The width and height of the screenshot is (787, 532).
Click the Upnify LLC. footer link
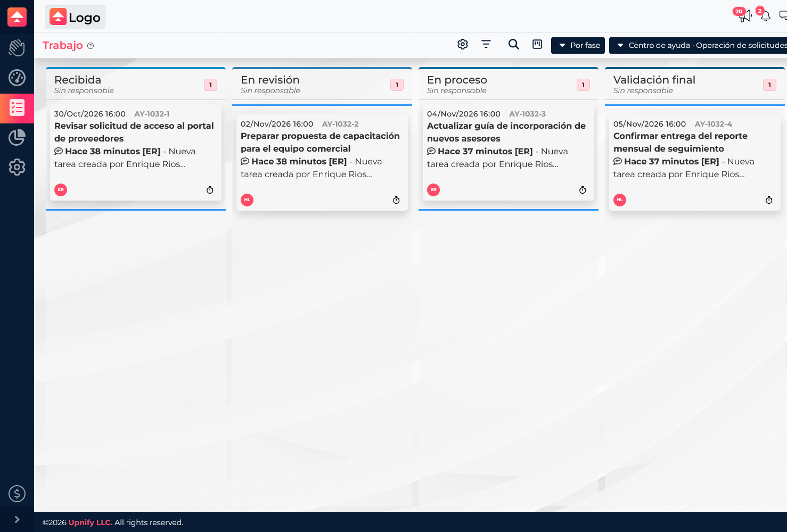coord(91,522)
